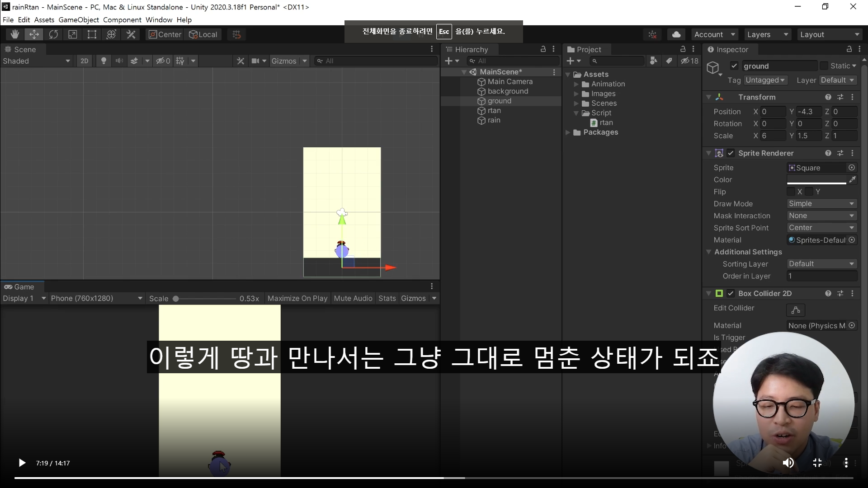Toggle Box Collider 2D enabled checkbox
The width and height of the screenshot is (868, 488).
click(731, 293)
